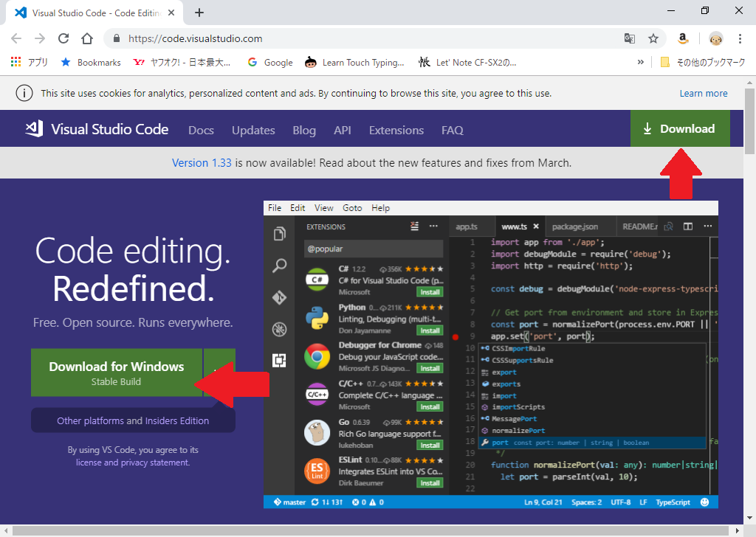The width and height of the screenshot is (756, 537).
Task: Open the FAQ navigation item
Action: pos(453,130)
